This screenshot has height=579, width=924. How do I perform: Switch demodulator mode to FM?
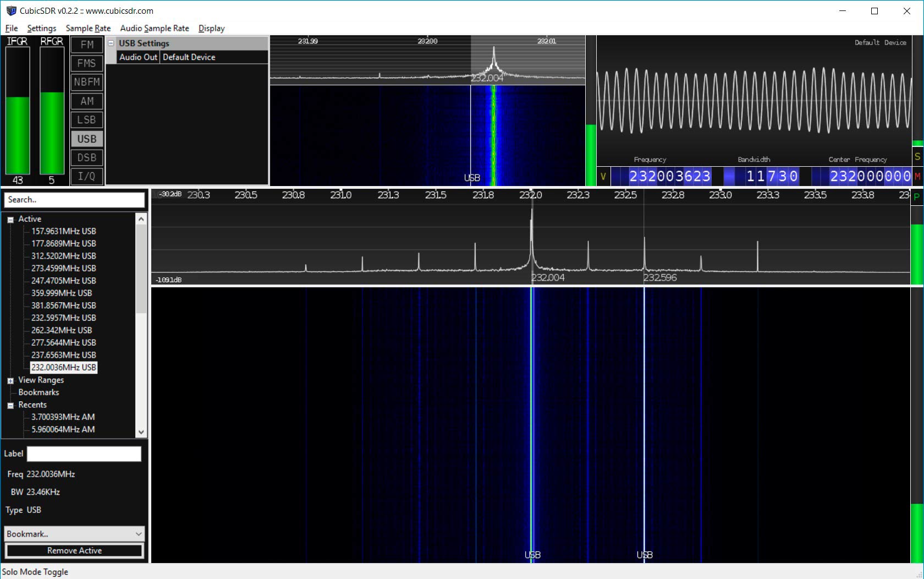pyautogui.click(x=87, y=45)
